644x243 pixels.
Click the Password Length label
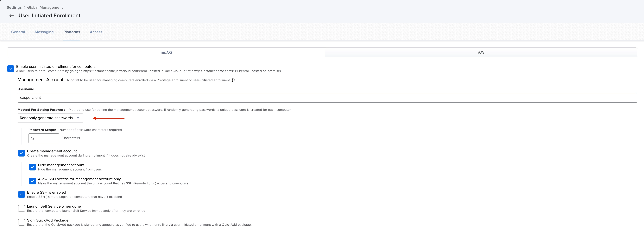[42, 130]
